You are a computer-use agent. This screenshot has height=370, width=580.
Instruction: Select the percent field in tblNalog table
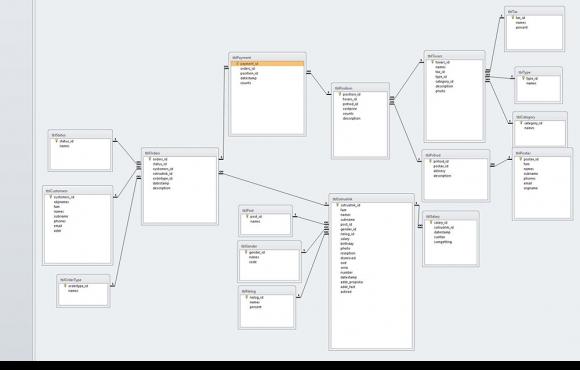(255, 307)
